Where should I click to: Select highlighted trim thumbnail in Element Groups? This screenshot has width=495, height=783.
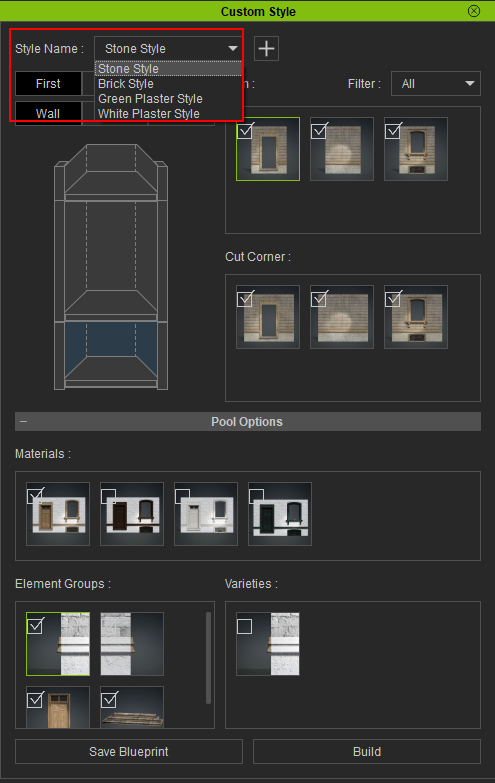click(x=58, y=644)
